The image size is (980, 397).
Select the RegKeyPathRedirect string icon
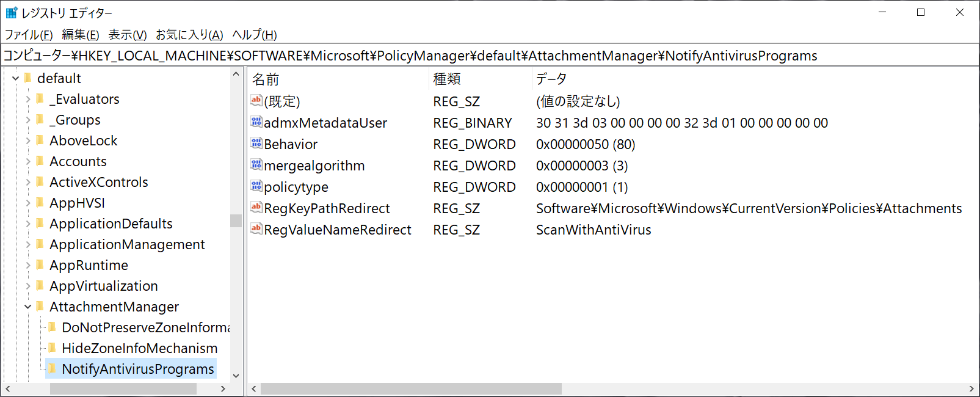(x=256, y=208)
